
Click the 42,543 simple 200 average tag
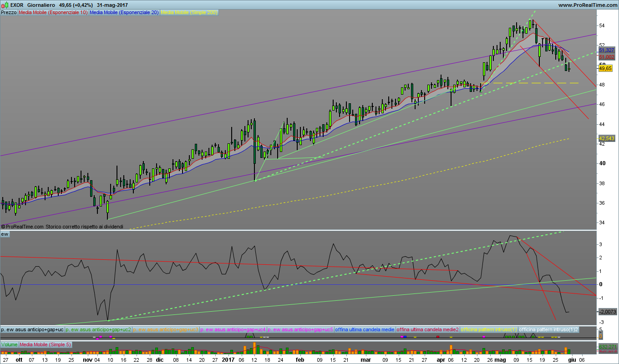[x=607, y=138]
